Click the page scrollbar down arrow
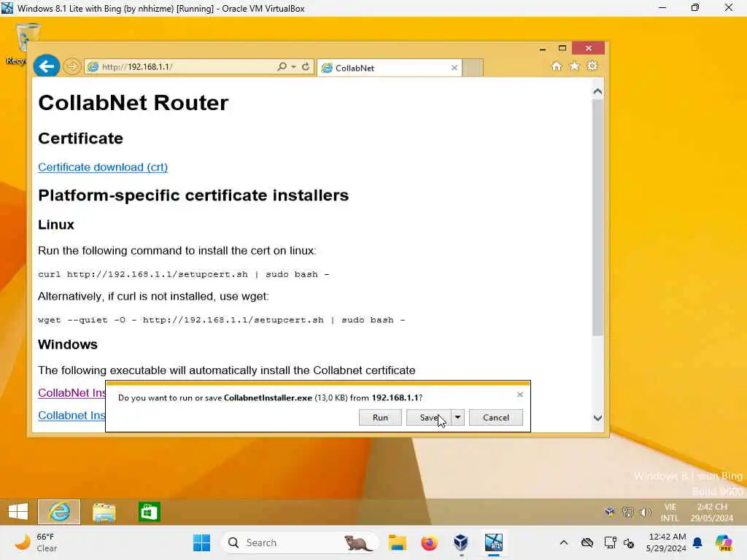 (598, 418)
